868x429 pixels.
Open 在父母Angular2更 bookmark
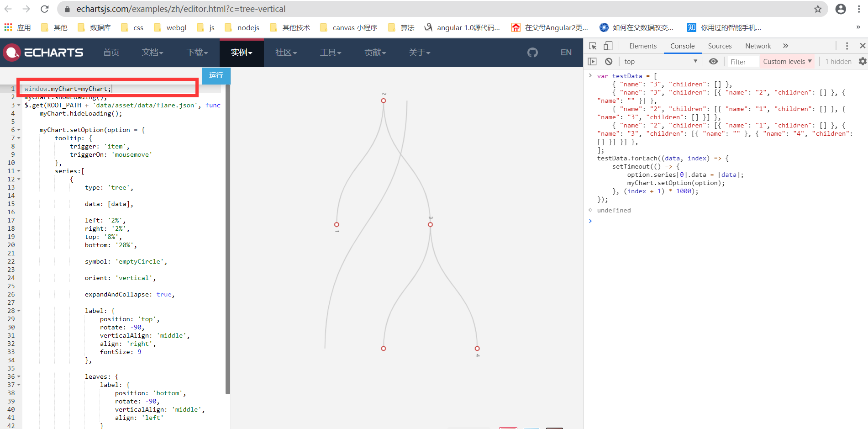click(550, 27)
